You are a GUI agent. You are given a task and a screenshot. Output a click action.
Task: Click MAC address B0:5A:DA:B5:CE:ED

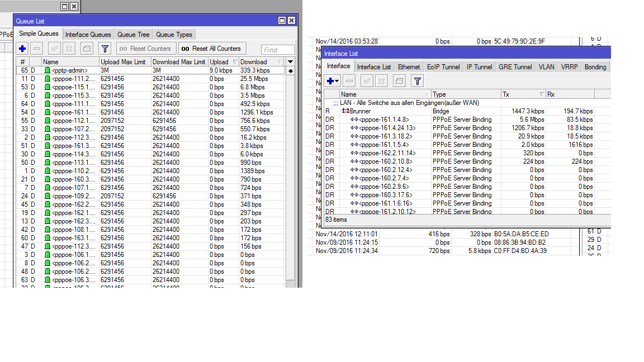[x=521, y=234]
